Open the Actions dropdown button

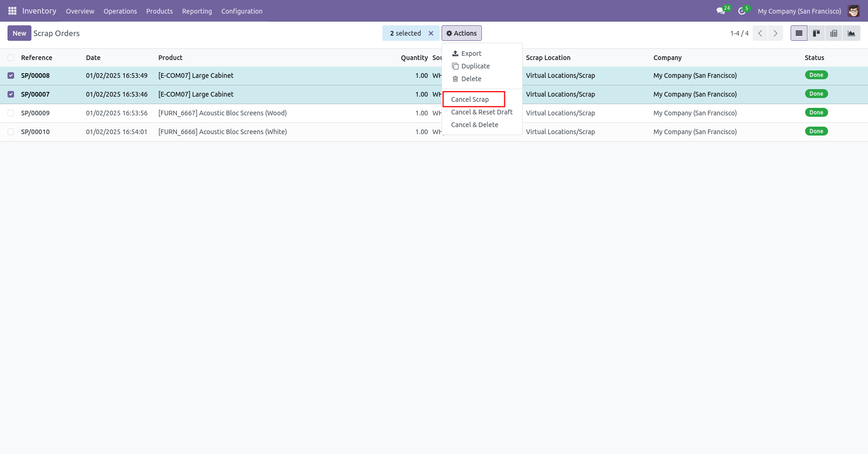point(462,33)
